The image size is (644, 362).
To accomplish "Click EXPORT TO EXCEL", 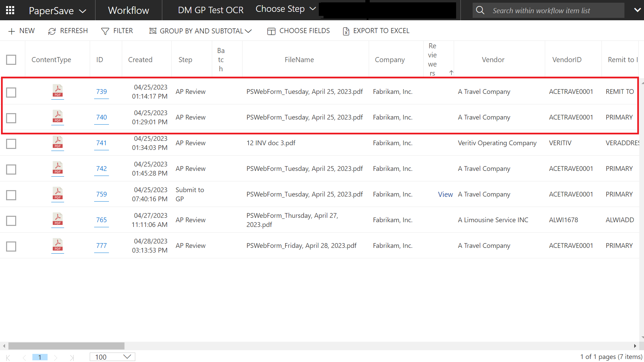I will pyautogui.click(x=376, y=31).
